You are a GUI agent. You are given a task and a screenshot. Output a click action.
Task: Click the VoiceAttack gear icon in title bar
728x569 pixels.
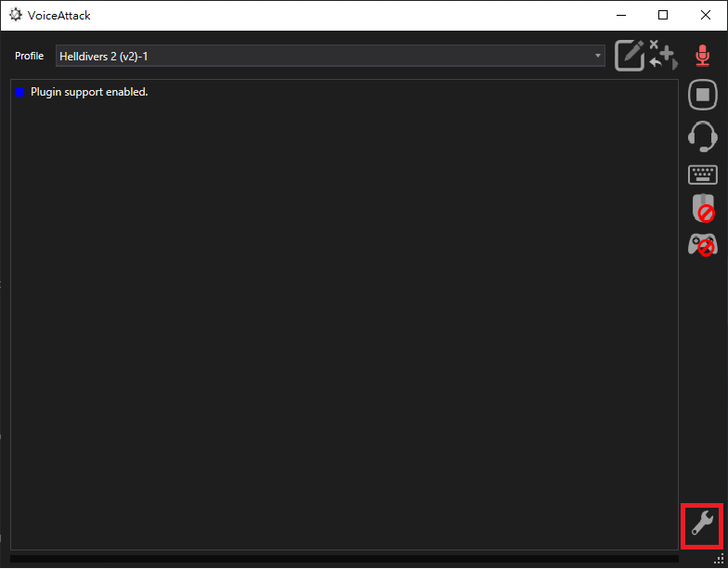pyautogui.click(x=16, y=15)
